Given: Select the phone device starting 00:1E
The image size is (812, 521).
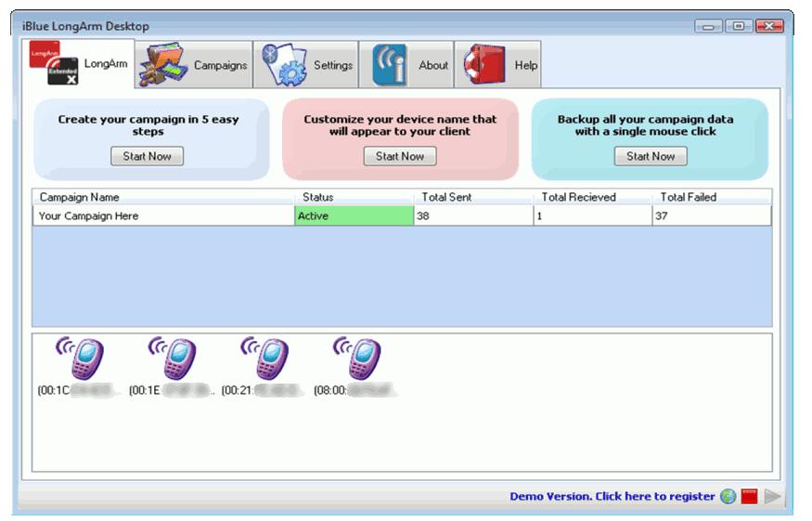Looking at the screenshot, I should (x=172, y=366).
